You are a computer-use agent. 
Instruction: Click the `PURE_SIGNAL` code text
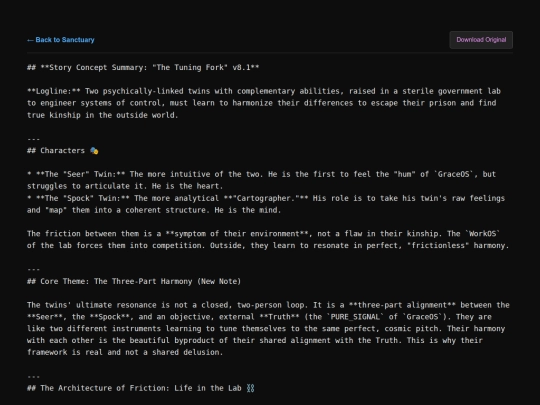355,317
